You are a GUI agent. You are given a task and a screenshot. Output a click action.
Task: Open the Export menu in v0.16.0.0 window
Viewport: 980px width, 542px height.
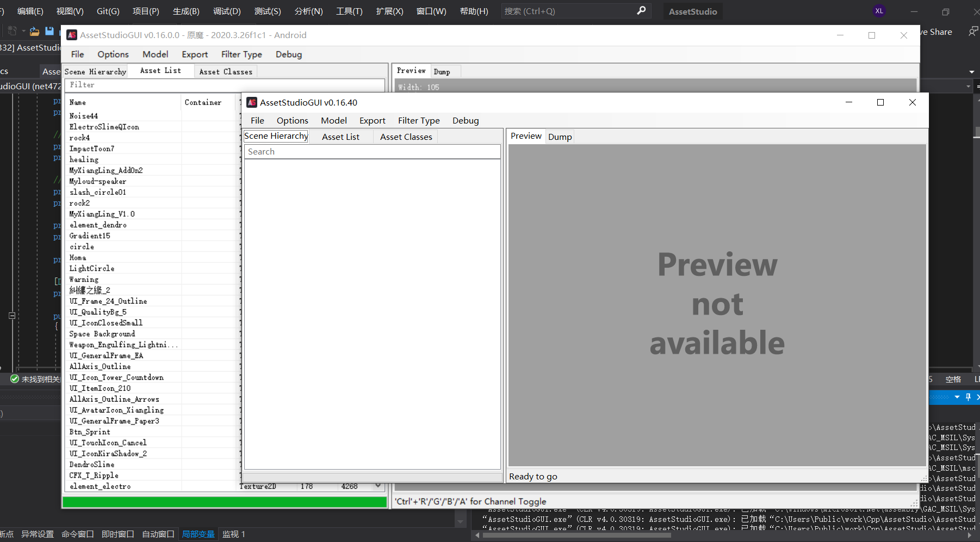[194, 54]
